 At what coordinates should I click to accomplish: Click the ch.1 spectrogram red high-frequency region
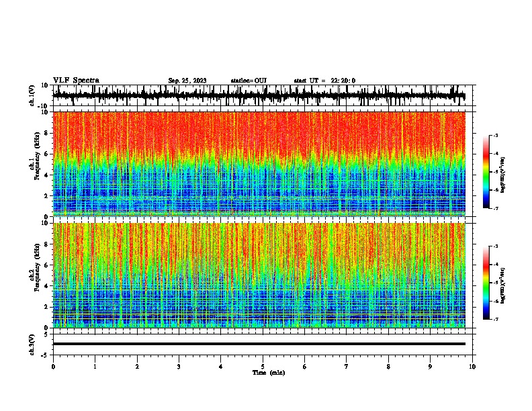pyautogui.click(x=259, y=132)
